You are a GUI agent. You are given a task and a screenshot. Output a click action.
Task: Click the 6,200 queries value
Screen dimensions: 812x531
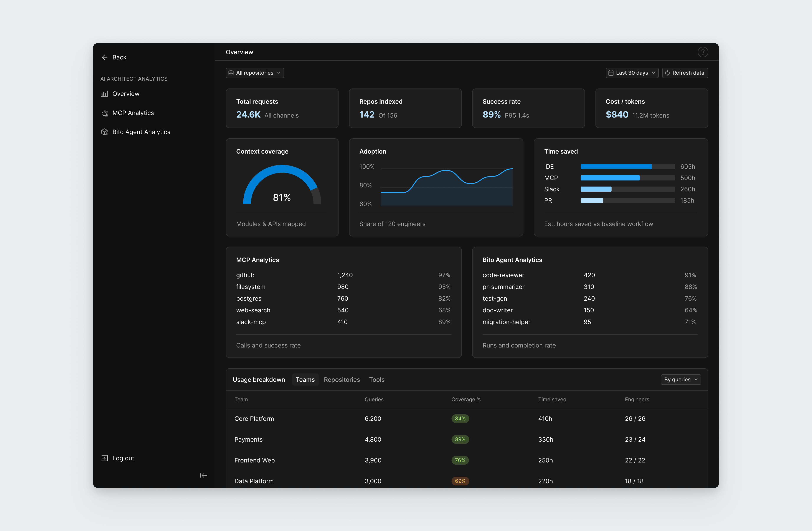point(373,418)
